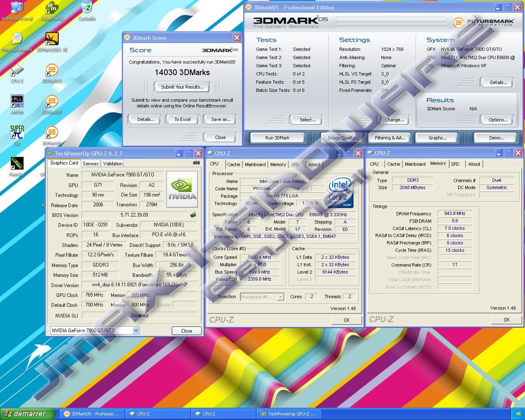Launch AquaMark3 desktop shortcut
Viewport: 525px width, 420px height.
52,11
